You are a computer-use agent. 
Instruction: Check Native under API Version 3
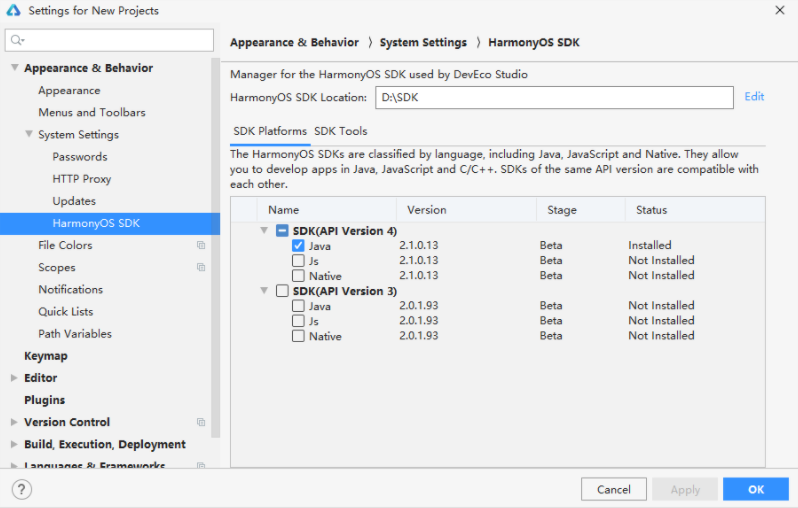298,336
